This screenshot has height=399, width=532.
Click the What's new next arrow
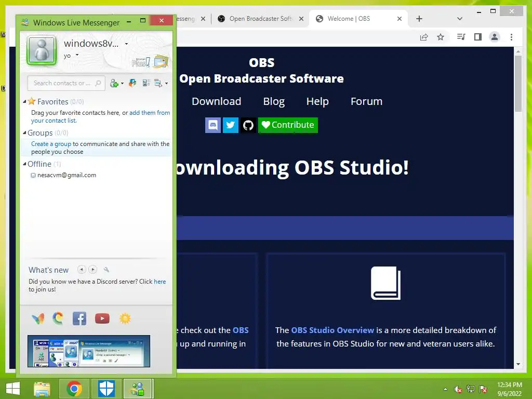[92, 270]
